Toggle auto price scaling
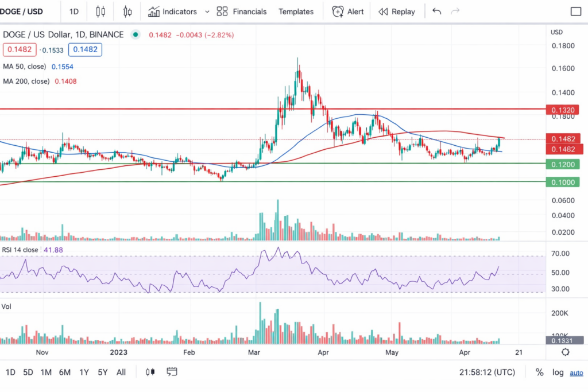 [577, 373]
